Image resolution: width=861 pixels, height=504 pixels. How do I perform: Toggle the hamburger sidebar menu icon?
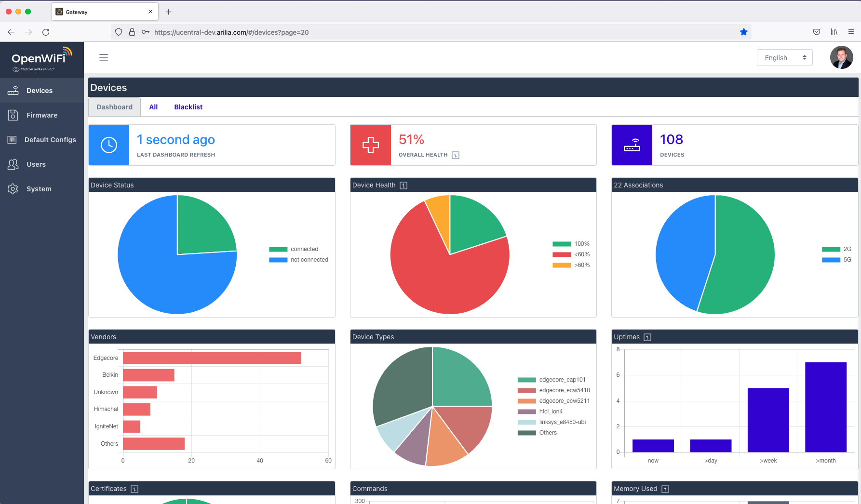(104, 57)
